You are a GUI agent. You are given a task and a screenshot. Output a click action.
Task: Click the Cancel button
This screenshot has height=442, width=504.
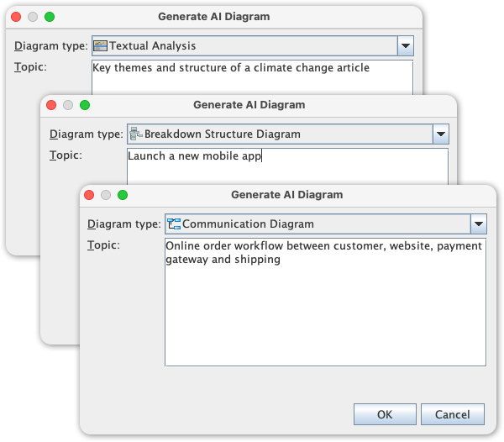coord(452,414)
